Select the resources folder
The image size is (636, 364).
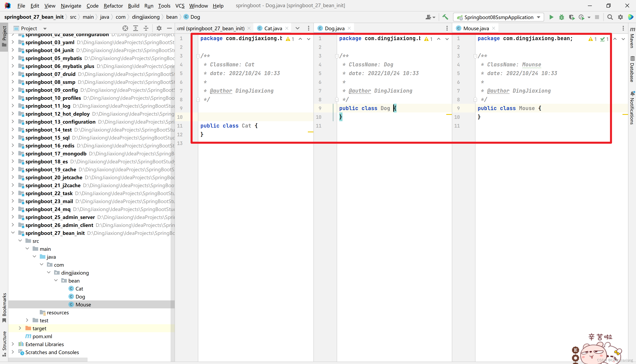(x=57, y=312)
